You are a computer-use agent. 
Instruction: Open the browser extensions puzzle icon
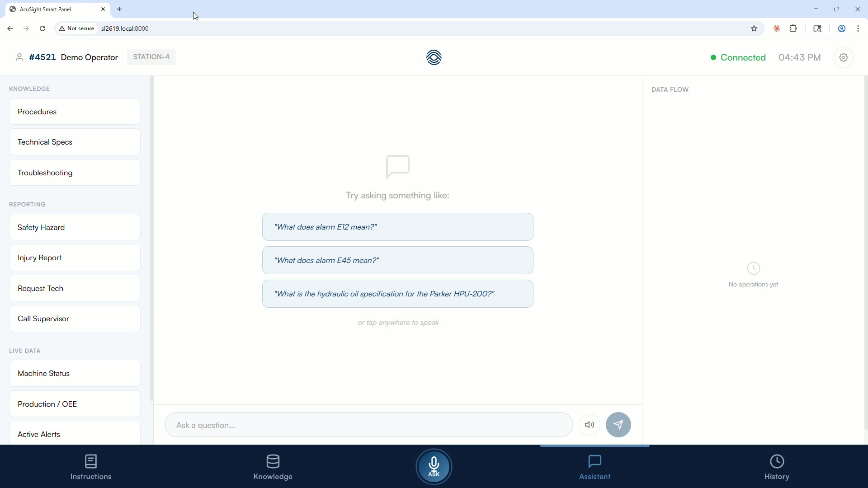coord(793,28)
